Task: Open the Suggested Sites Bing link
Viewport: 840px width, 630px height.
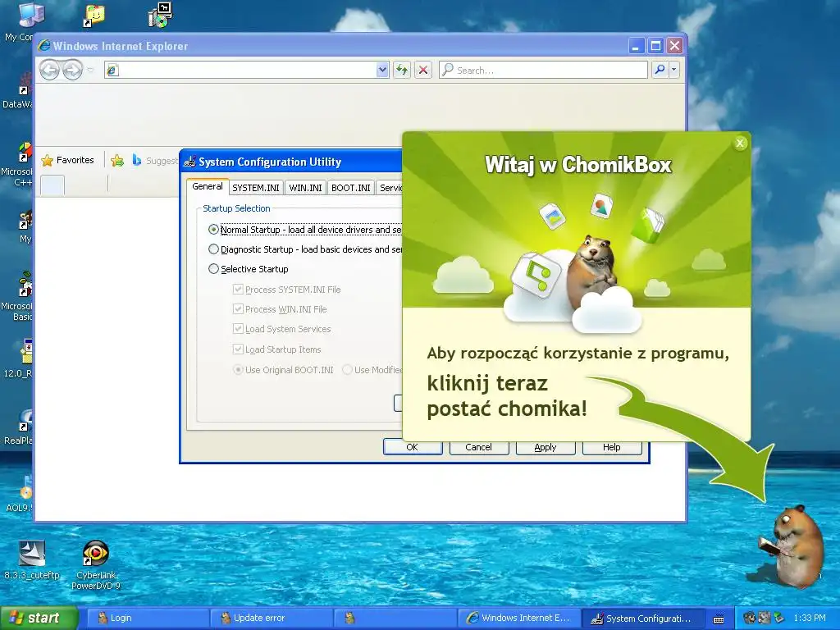Action: pyautogui.click(x=154, y=160)
